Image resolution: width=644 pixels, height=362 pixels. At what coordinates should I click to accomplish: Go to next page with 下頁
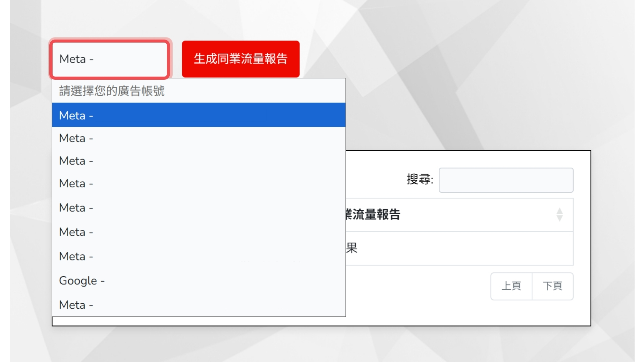pos(552,286)
